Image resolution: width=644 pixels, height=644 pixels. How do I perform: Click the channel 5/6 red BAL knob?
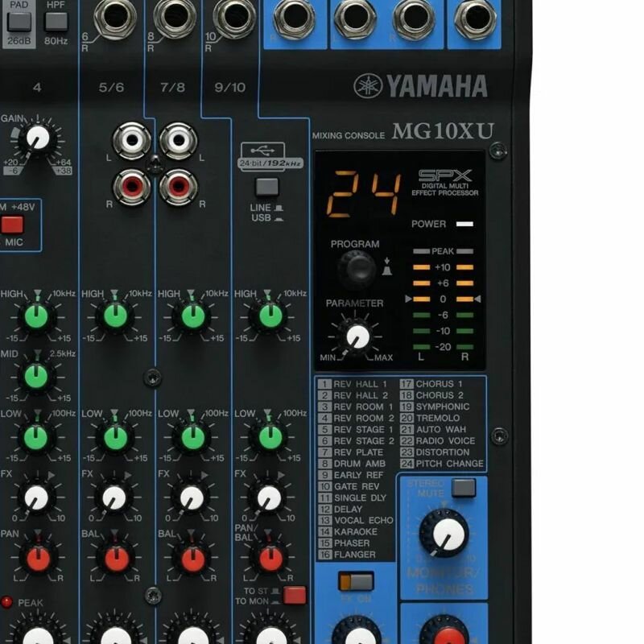click(x=116, y=558)
